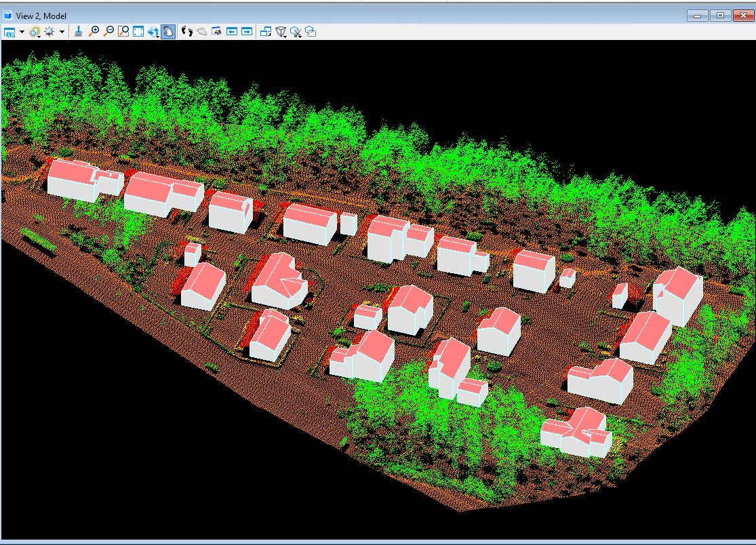This screenshot has width=756, height=545.
Task: Select the Zoom In tool
Action: coord(94,32)
